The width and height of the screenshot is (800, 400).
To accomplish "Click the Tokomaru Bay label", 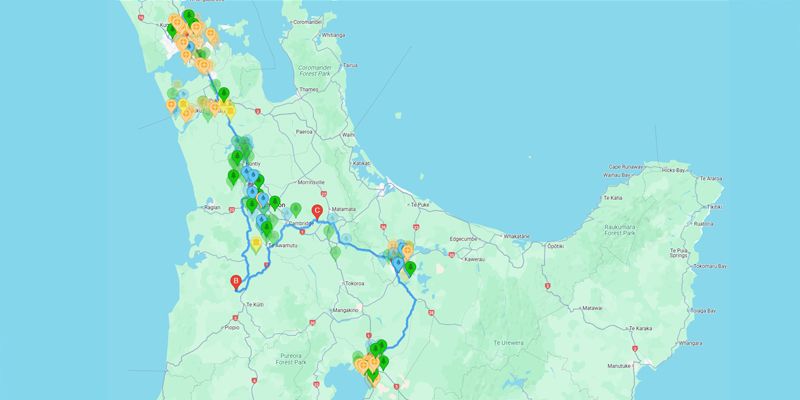I will pyautogui.click(x=709, y=266).
